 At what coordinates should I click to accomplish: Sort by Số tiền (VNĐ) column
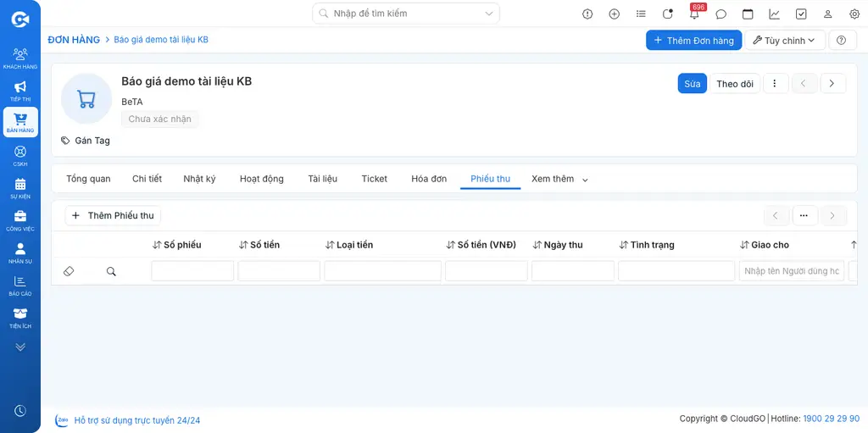tap(481, 245)
